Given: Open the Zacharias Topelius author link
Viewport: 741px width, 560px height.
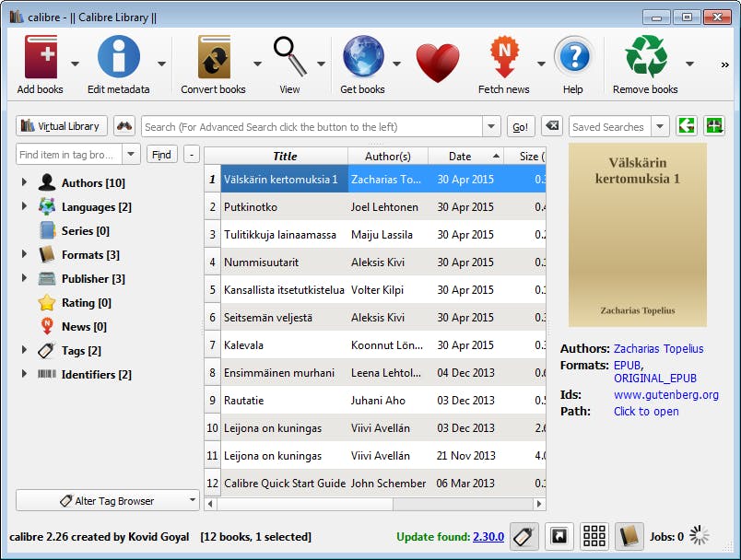Looking at the screenshot, I should tap(658, 348).
